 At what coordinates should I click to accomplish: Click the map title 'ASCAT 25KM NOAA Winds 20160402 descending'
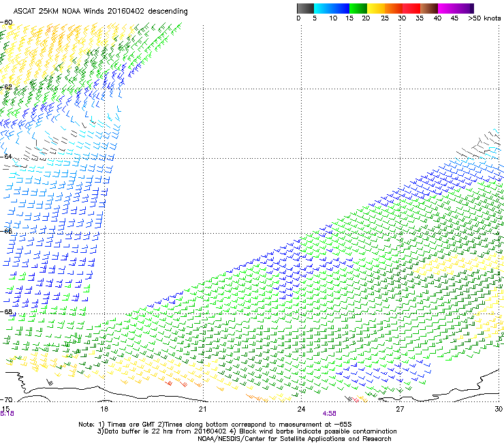click(100, 12)
